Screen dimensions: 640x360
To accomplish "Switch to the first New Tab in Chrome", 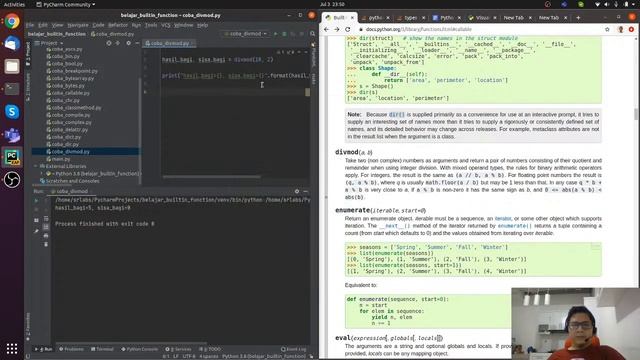I will (513, 18).
